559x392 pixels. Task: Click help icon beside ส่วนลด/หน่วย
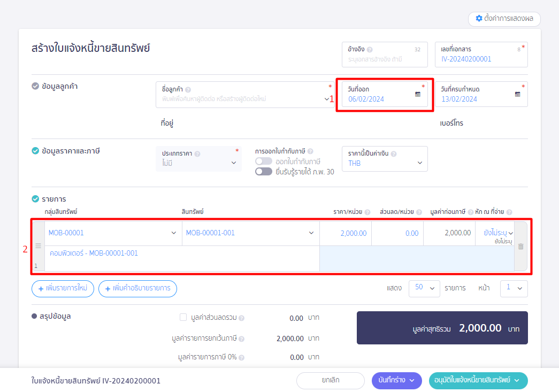click(x=419, y=212)
